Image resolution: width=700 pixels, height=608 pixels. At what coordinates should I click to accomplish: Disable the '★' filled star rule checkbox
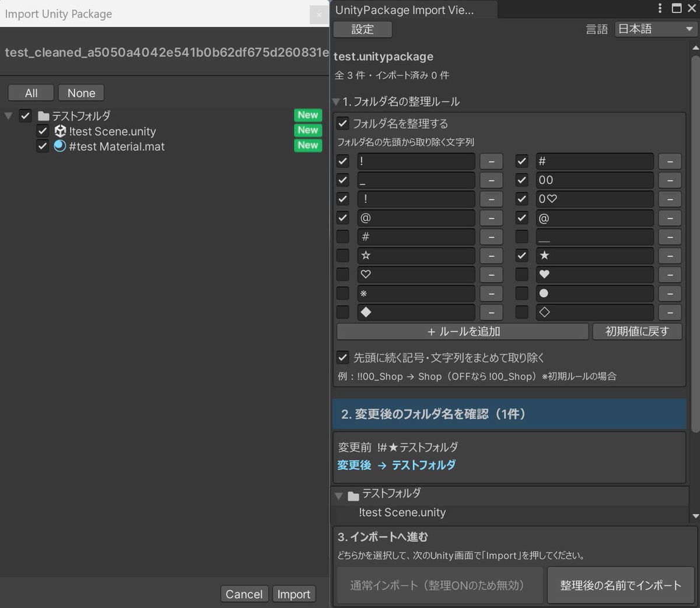(x=522, y=255)
